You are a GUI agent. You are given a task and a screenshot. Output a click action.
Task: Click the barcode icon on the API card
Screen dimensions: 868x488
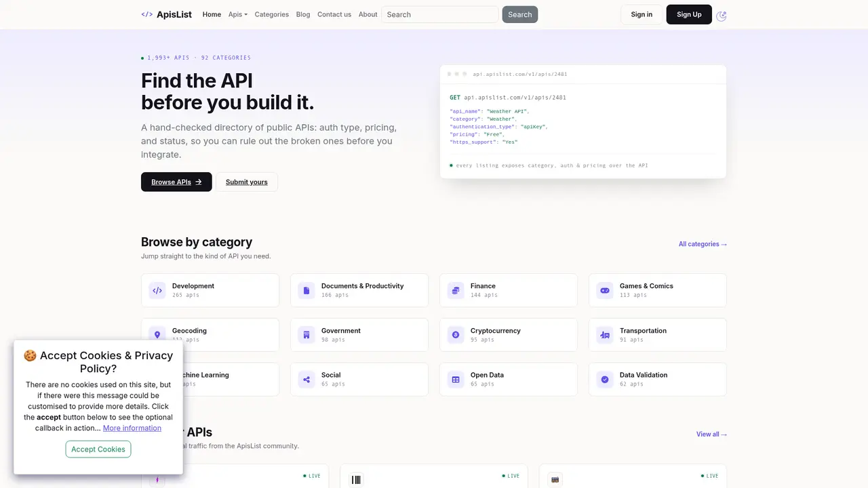[x=356, y=480]
